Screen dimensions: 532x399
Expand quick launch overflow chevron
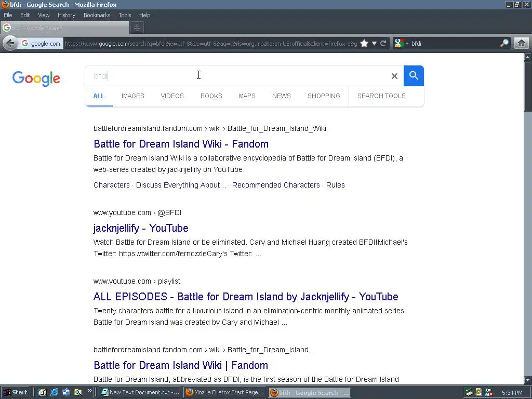(89, 391)
